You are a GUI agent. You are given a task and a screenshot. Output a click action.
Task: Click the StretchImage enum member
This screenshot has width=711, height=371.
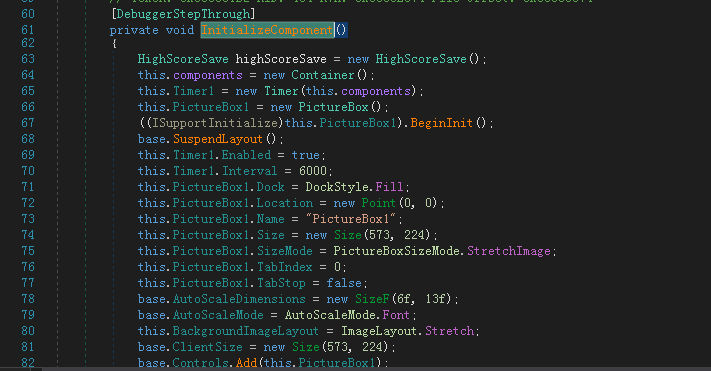[x=509, y=251]
